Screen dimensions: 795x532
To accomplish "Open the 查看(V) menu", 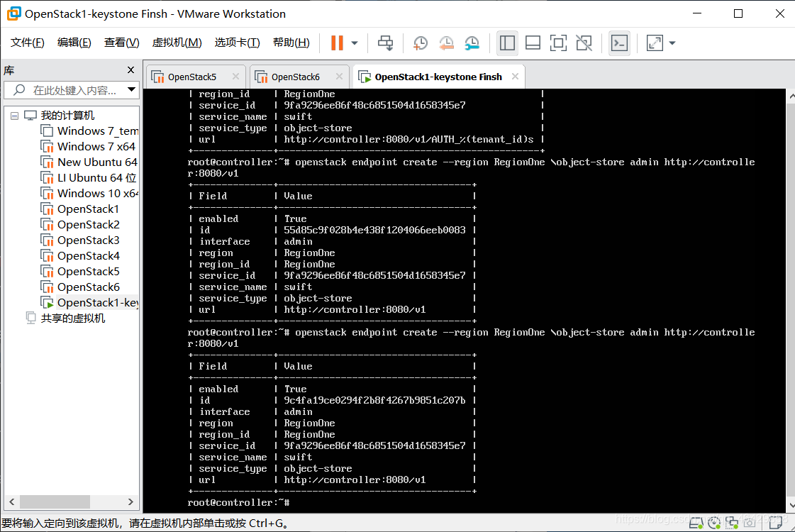I will click(122, 43).
